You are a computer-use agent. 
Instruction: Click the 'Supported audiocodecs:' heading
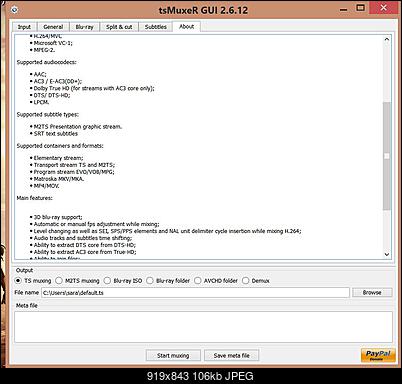pos(47,62)
